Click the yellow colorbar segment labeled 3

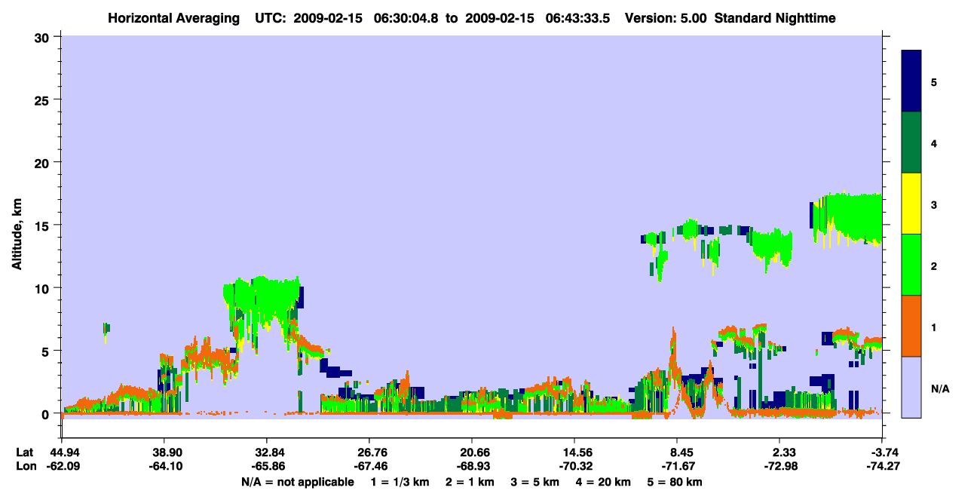pos(911,204)
